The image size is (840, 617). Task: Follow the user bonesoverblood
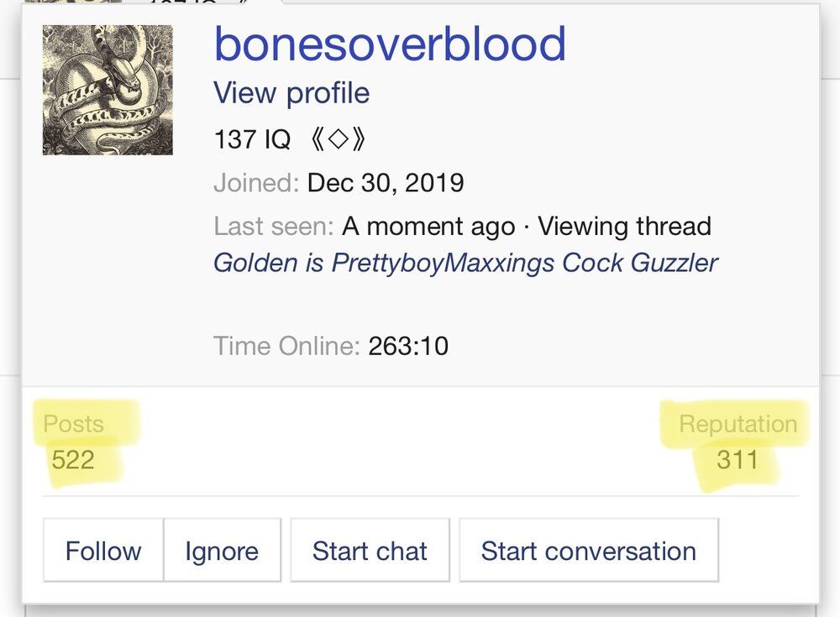point(103,550)
